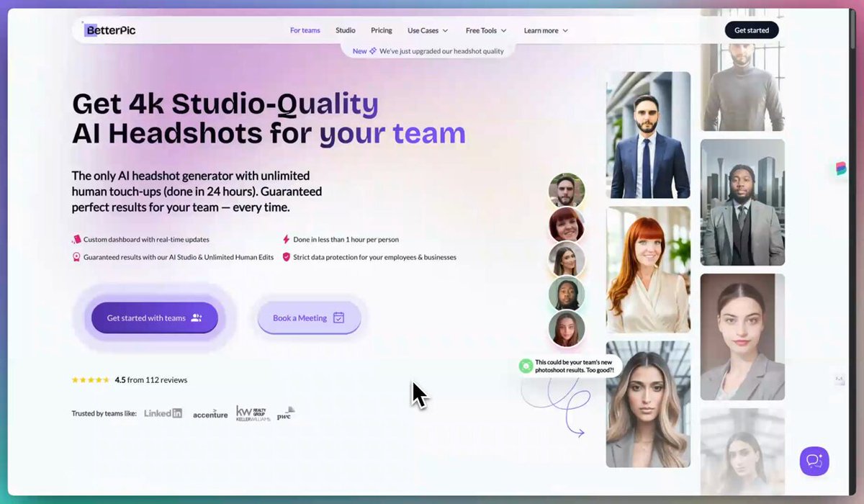Screen dimensions: 864x504
Task: Click the Keller Williams logo
Action: (x=253, y=413)
